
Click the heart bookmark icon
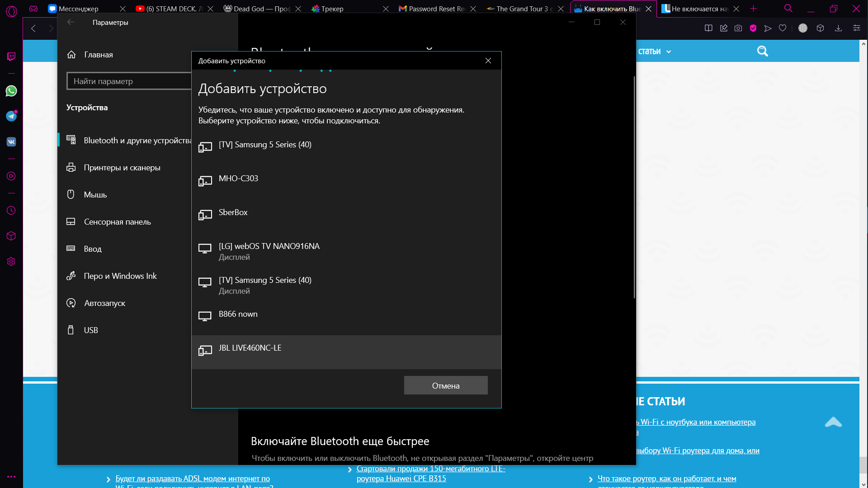pyautogui.click(x=783, y=28)
